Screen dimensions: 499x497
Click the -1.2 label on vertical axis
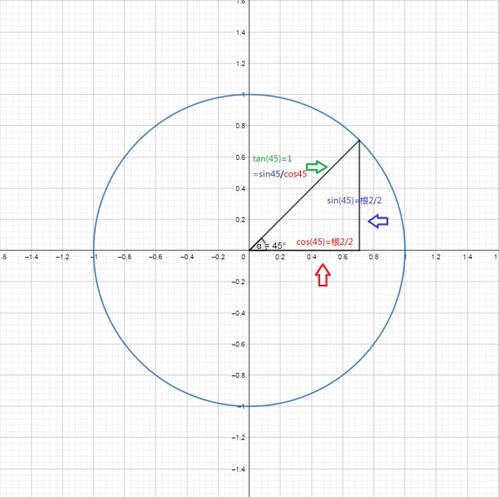pos(239,438)
